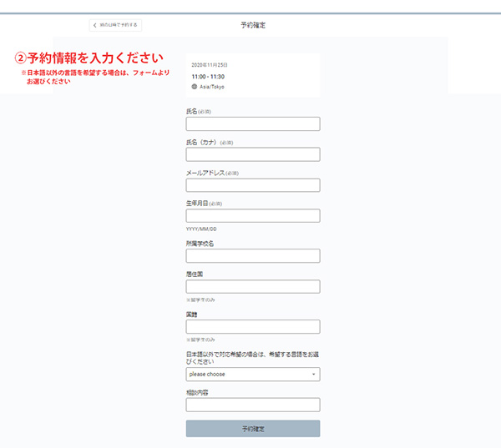
Task: Click into the 相談内容 consultation field
Action: 252,405
